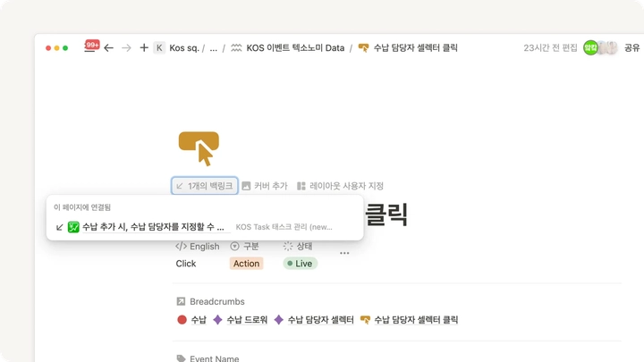This screenshot has width=644, height=362.
Task: Go back with the left arrow
Action: tap(108, 48)
